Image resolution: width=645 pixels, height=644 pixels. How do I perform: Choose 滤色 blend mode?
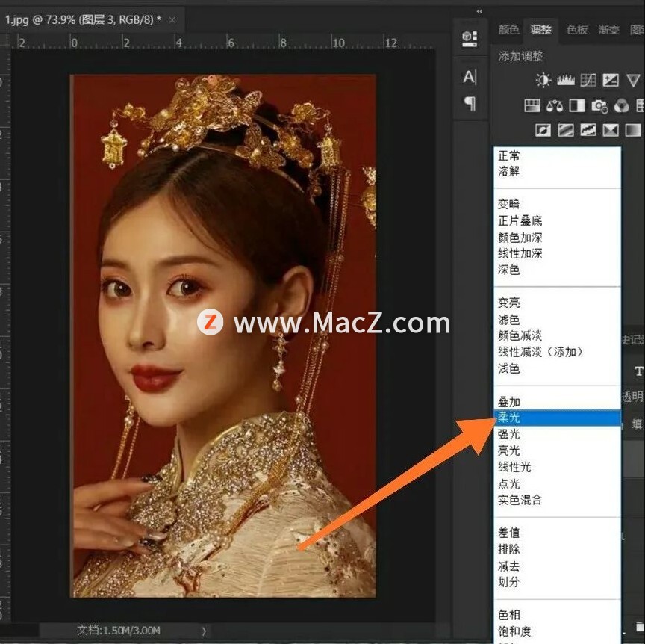[509, 320]
